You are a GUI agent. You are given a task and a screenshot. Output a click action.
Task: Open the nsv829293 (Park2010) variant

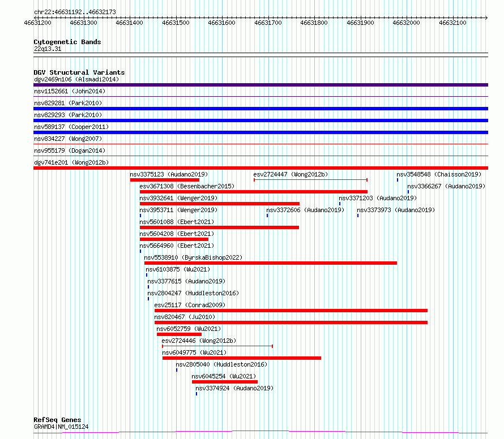[x=68, y=115]
